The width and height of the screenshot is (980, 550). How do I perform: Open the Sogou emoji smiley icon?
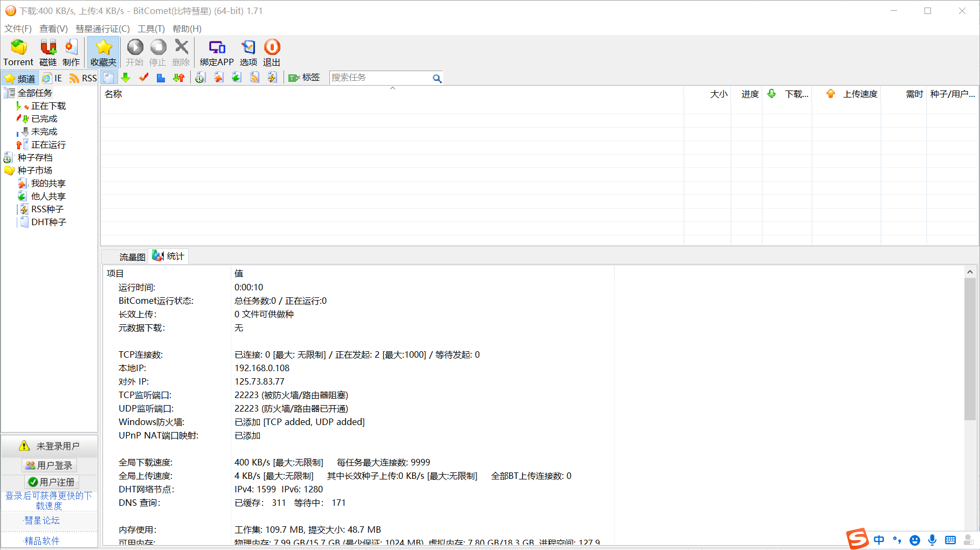915,540
